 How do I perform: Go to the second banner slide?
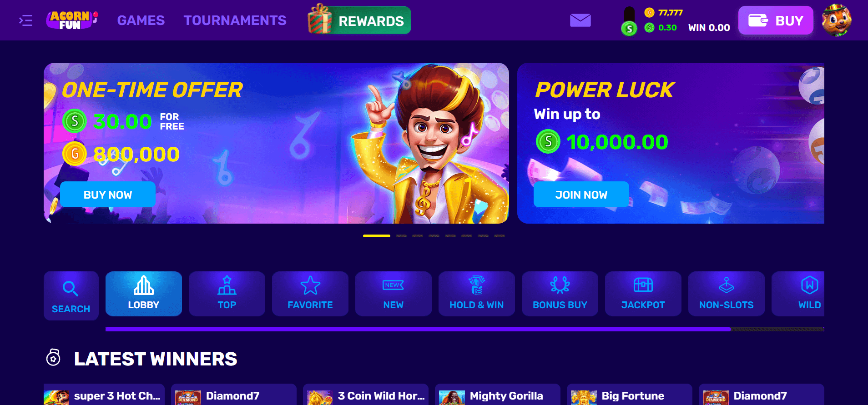(401, 236)
